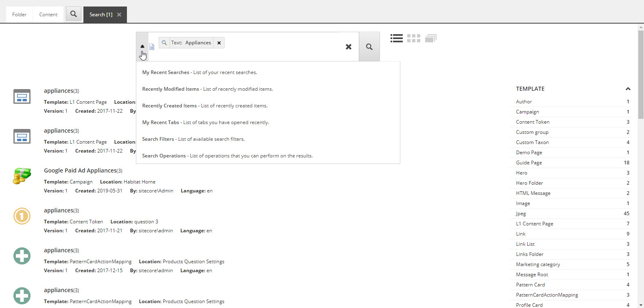Open the first appliances result title
Viewport: 644px width, 308px height.
(x=61, y=91)
